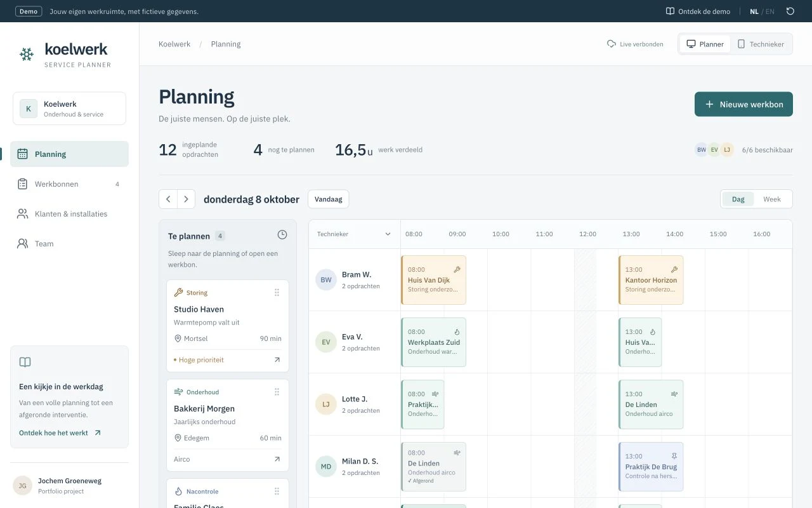This screenshot has height=508, width=812.
Task: Click the koelwerk snowflake logo
Action: coord(27,55)
